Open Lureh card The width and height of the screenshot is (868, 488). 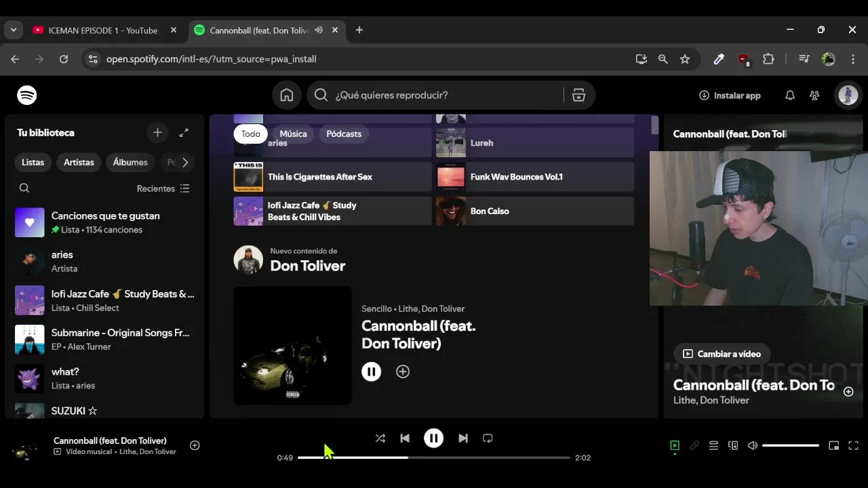[x=535, y=143]
